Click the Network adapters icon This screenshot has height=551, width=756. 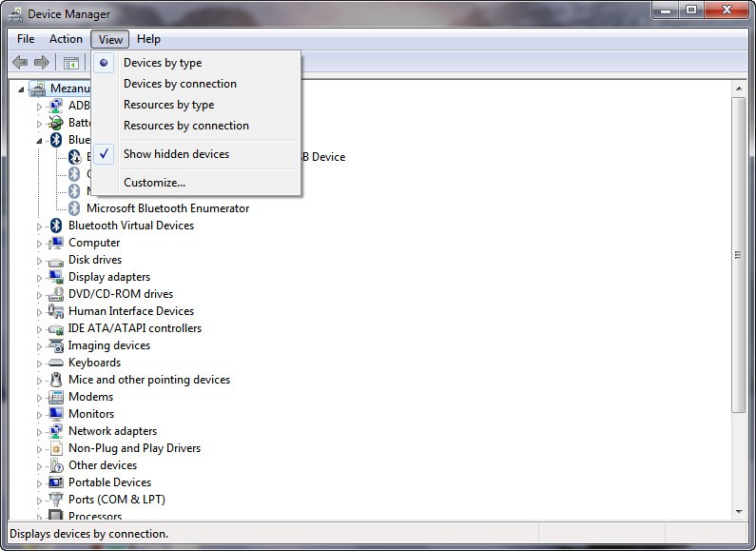pos(56,431)
